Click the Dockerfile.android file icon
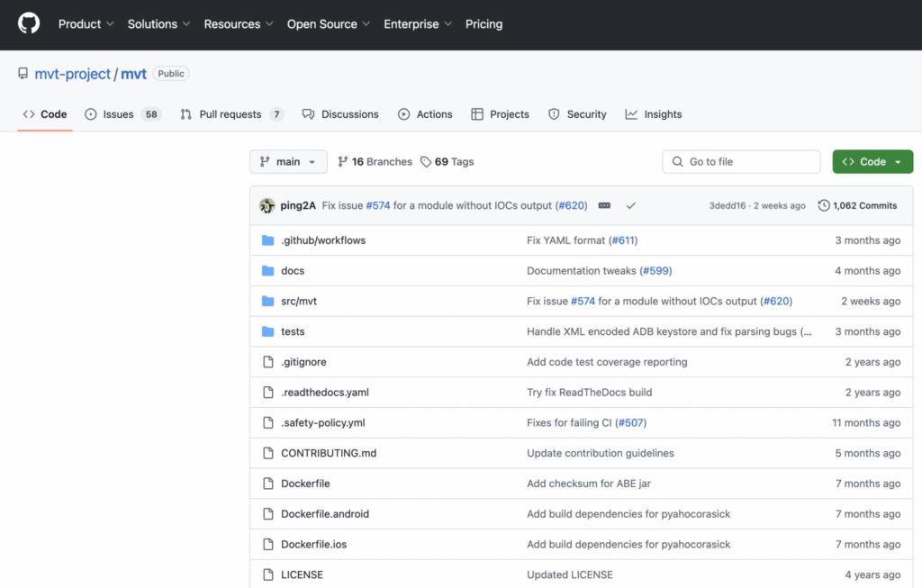 (268, 514)
